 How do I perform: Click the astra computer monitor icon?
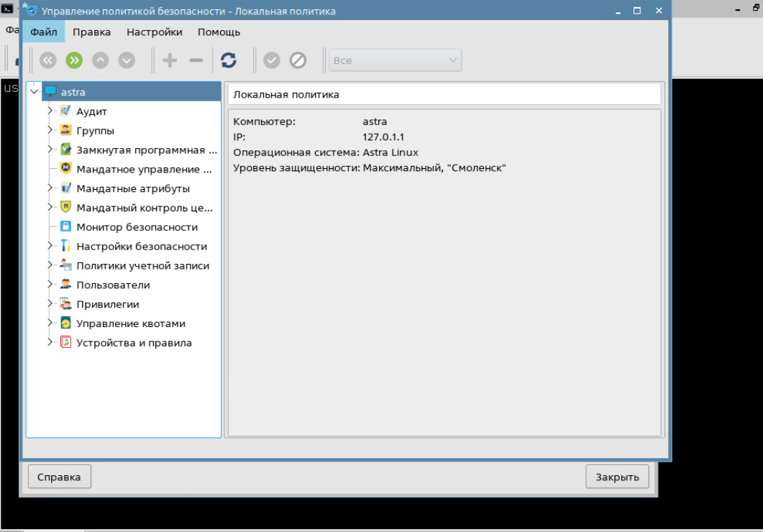[x=50, y=91]
